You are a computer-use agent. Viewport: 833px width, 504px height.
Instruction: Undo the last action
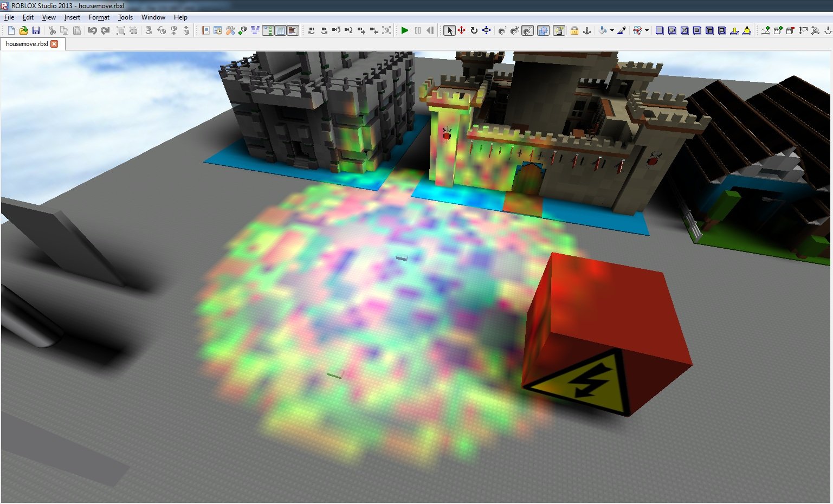(x=93, y=30)
